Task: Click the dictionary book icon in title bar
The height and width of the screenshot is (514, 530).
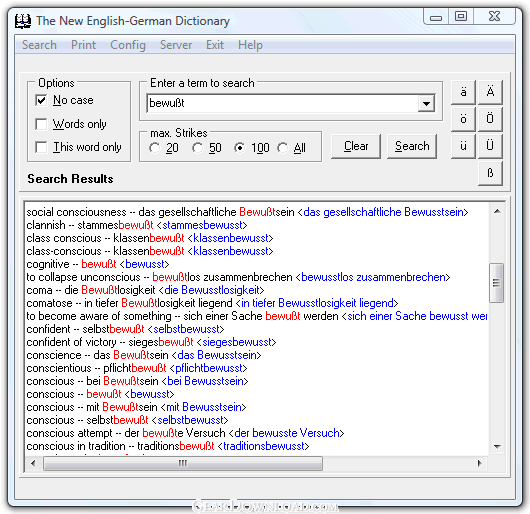Action: tap(23, 21)
